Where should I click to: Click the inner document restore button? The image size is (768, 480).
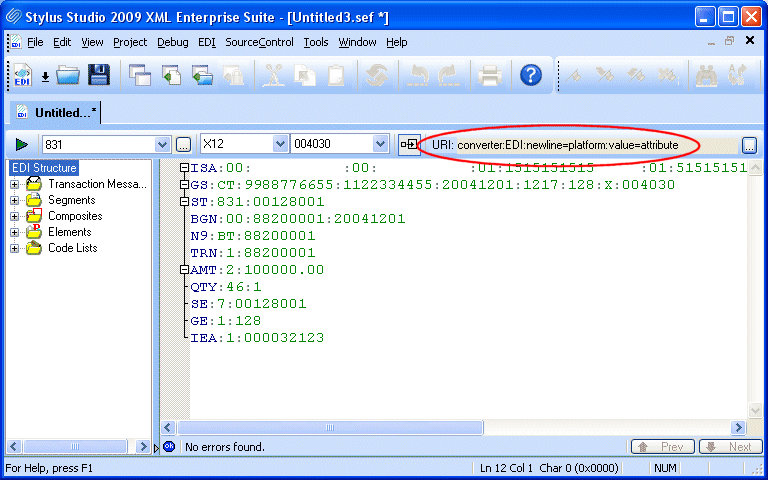[x=730, y=41]
